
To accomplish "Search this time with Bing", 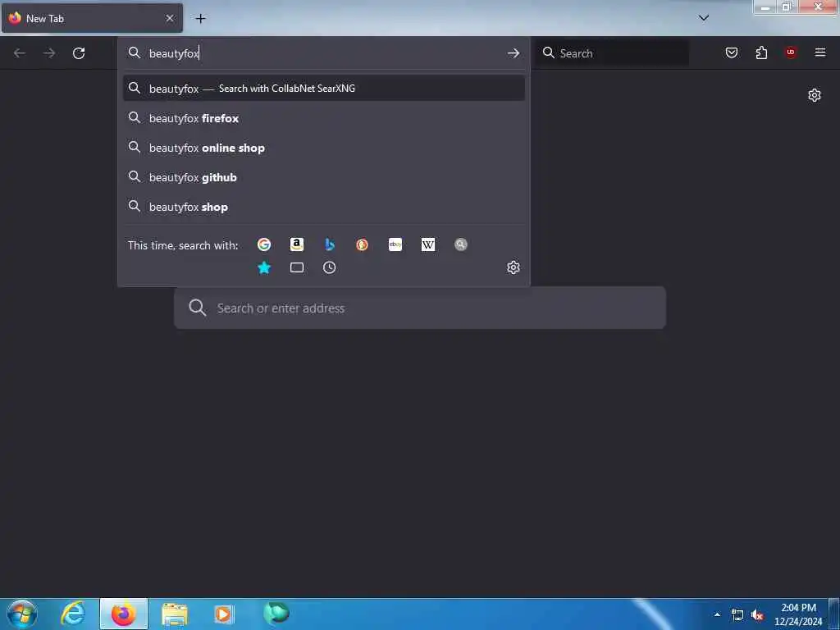I will tap(330, 244).
